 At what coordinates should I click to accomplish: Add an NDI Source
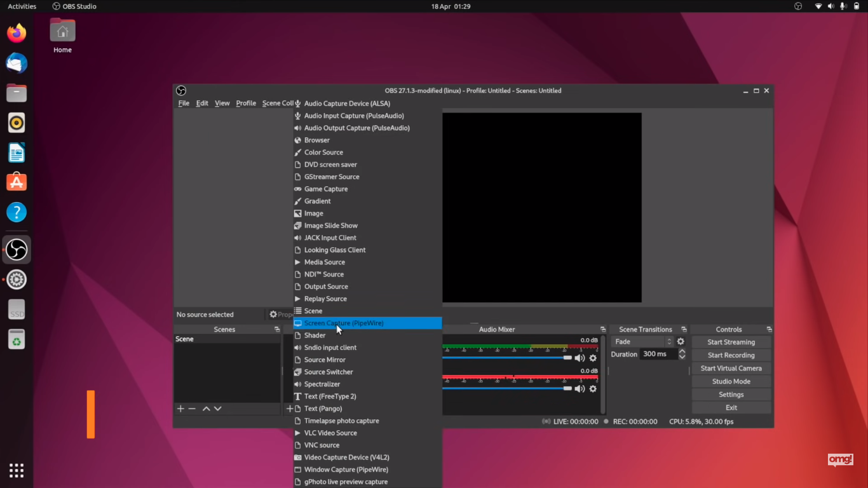pos(367,274)
